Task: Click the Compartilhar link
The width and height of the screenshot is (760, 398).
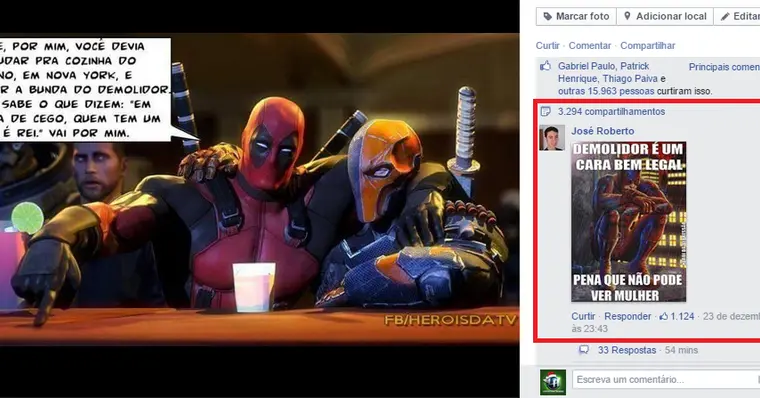Action: coord(648,46)
